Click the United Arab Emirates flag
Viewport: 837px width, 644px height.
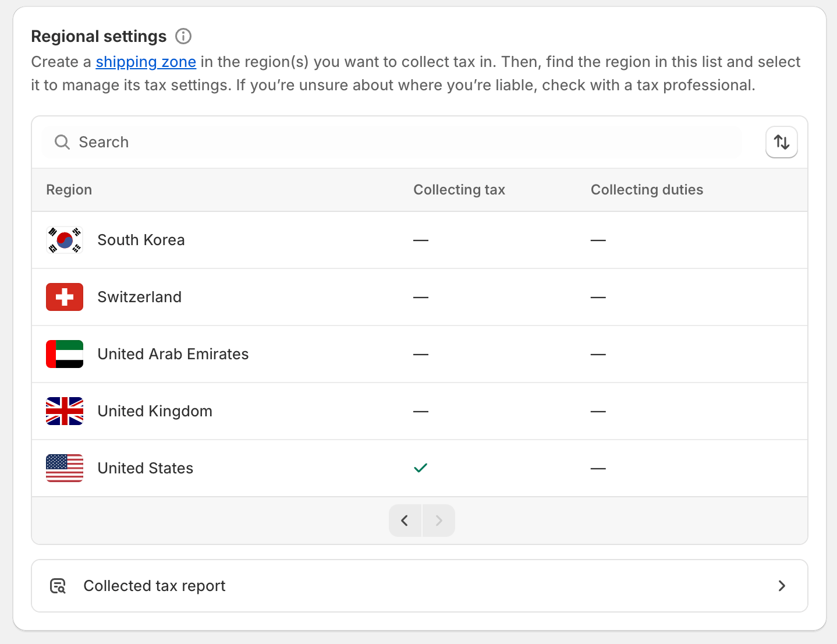(x=65, y=354)
